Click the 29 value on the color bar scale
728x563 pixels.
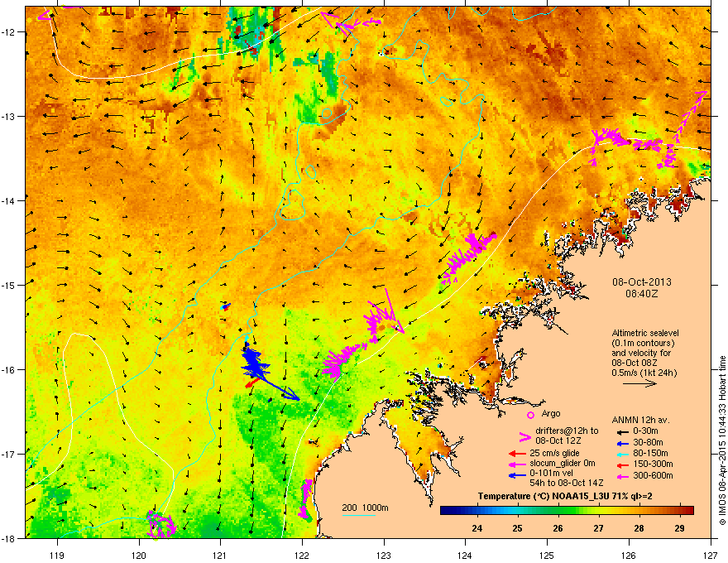point(680,528)
